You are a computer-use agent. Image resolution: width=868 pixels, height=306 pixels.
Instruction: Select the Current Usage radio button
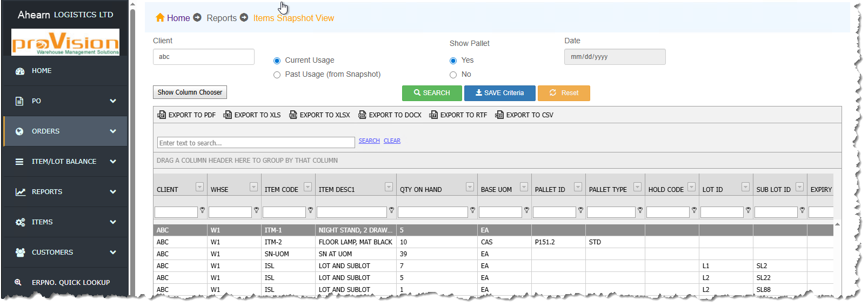tap(277, 61)
